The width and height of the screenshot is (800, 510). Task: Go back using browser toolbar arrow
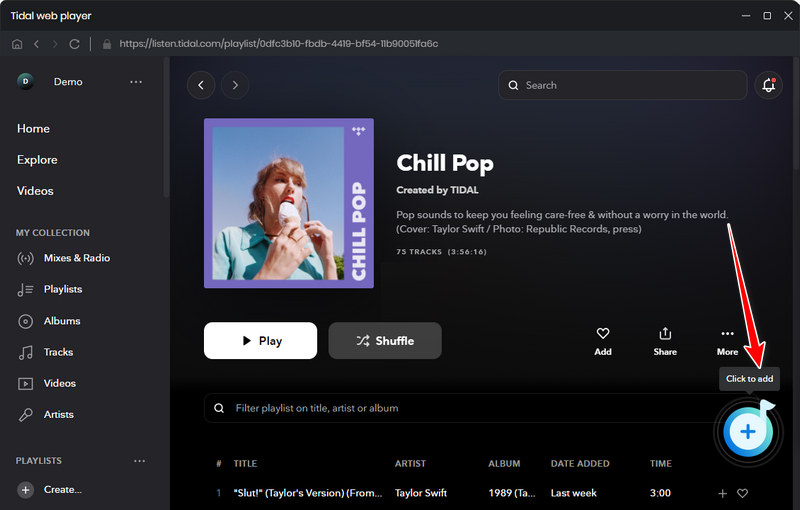point(36,44)
